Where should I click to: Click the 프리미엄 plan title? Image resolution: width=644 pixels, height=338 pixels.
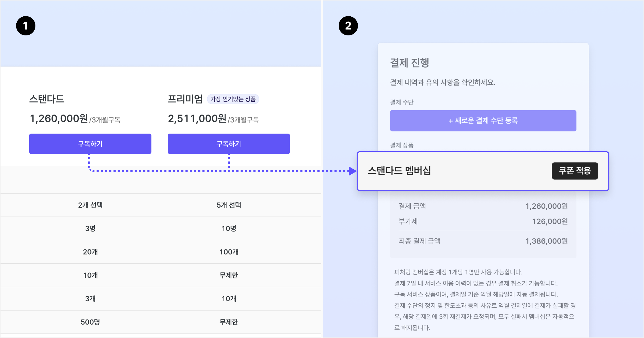185,99
